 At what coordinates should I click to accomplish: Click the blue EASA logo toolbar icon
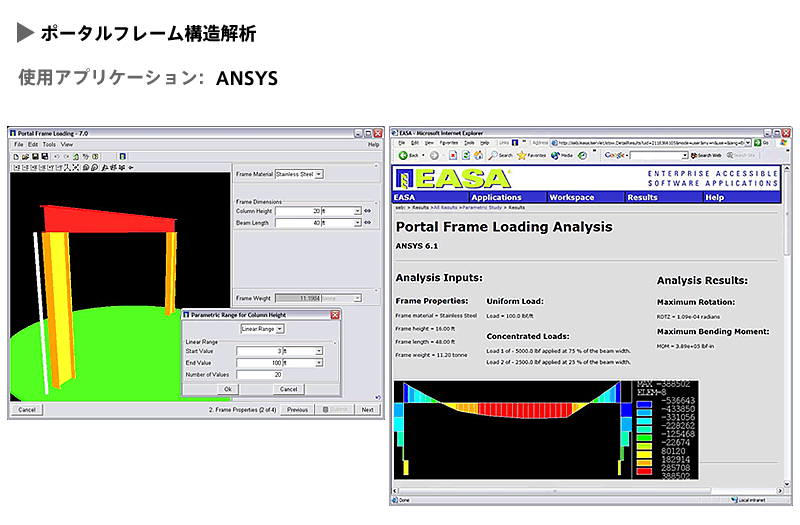(122, 157)
